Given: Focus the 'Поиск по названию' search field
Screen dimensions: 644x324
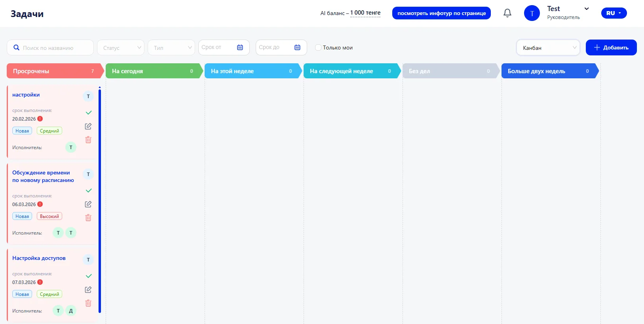Looking at the screenshot, I should pyautogui.click(x=50, y=47).
